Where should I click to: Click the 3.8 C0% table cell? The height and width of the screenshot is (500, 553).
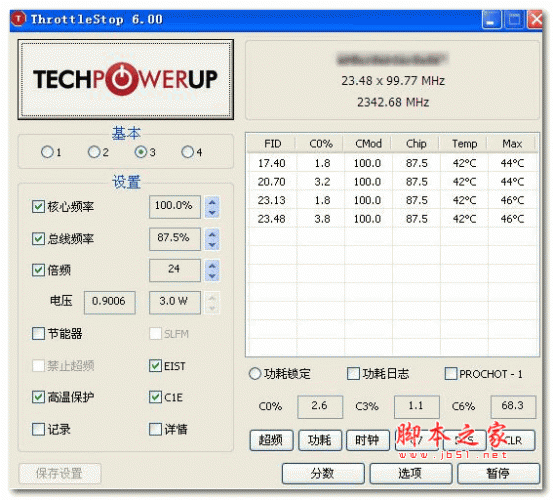pos(322,219)
